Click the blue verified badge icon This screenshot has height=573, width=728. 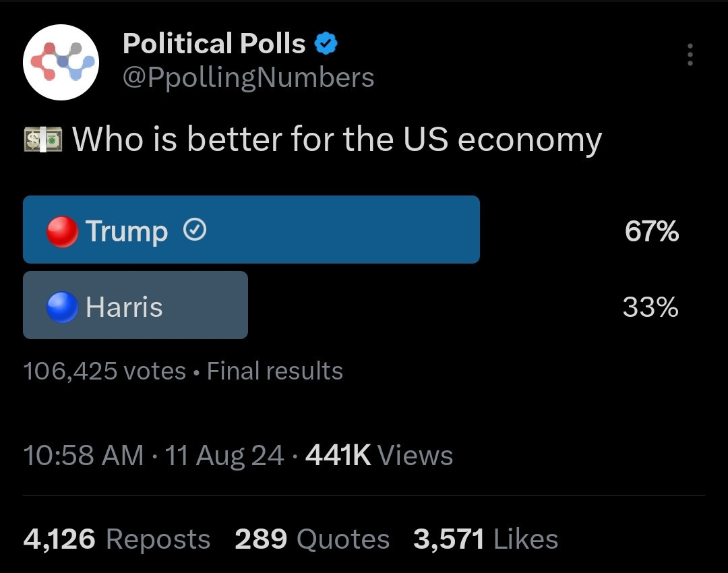click(326, 44)
